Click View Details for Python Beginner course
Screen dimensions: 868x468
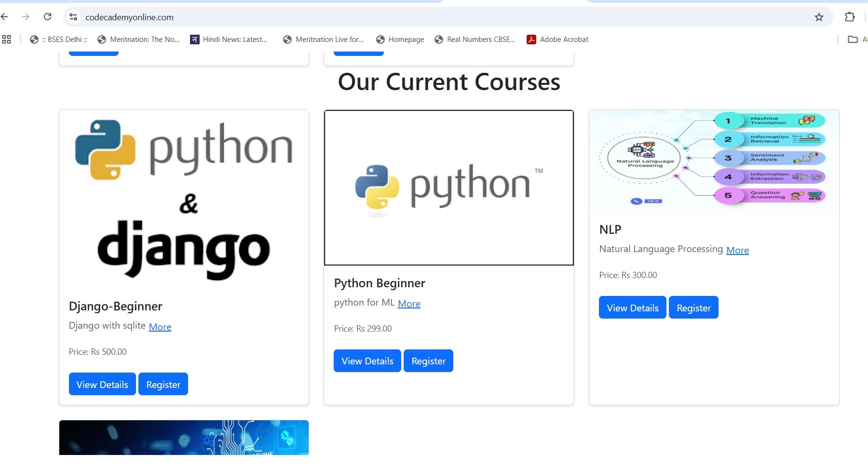pyautogui.click(x=367, y=361)
